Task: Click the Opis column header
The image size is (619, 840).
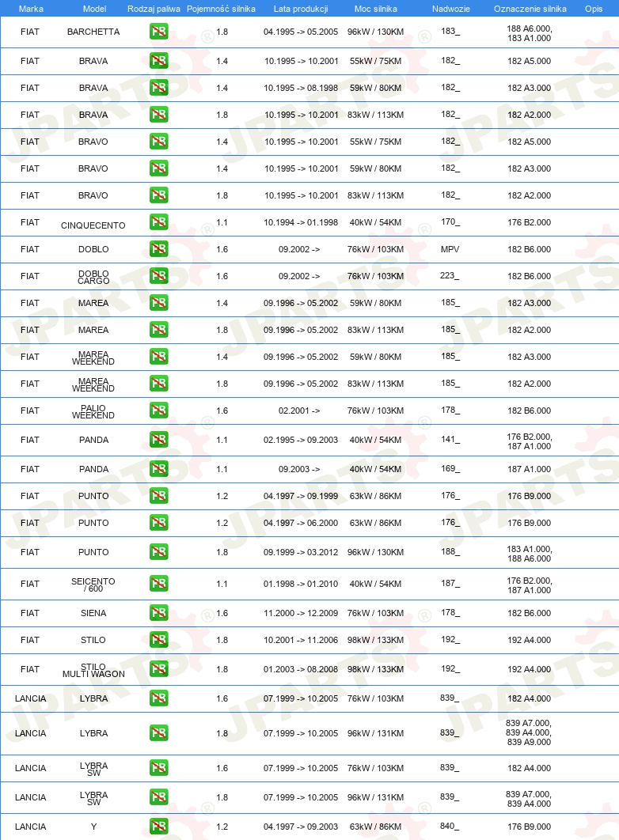Action: pos(594,9)
